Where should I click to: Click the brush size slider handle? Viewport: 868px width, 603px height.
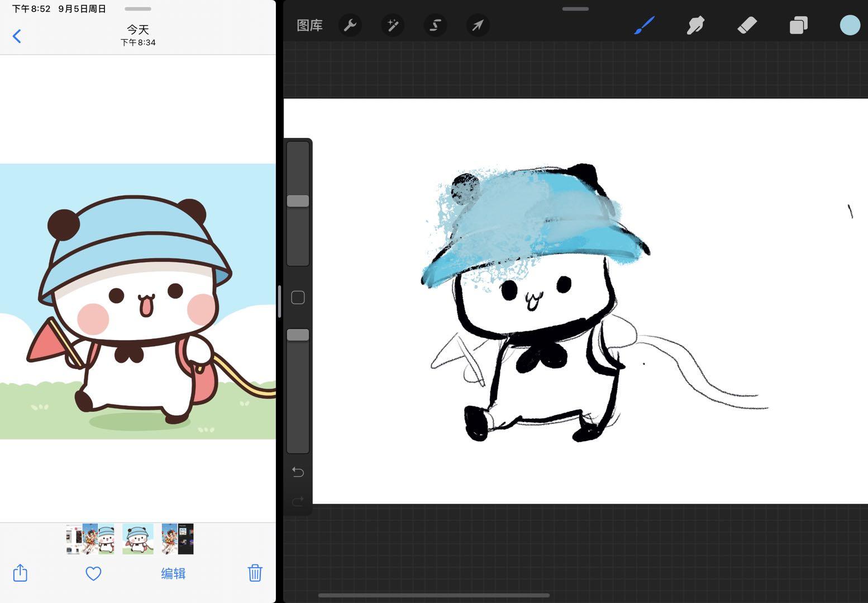pyautogui.click(x=298, y=201)
